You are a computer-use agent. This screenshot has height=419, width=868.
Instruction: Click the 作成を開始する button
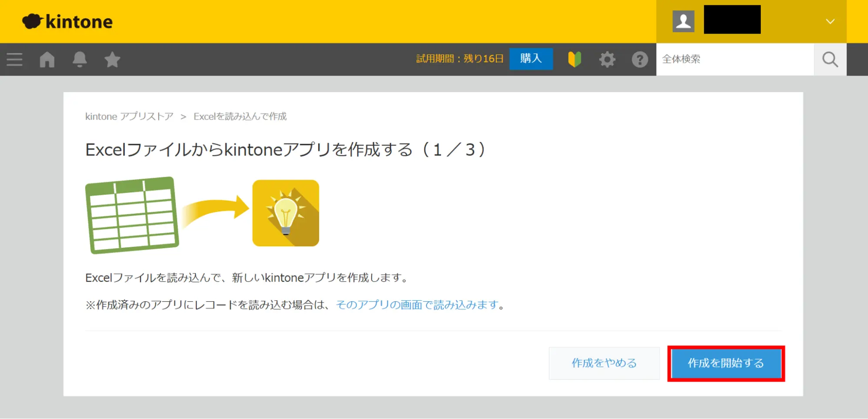(x=726, y=363)
